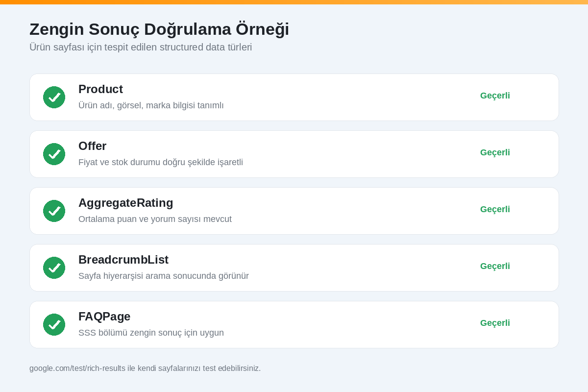Select the Product heading

click(100, 89)
